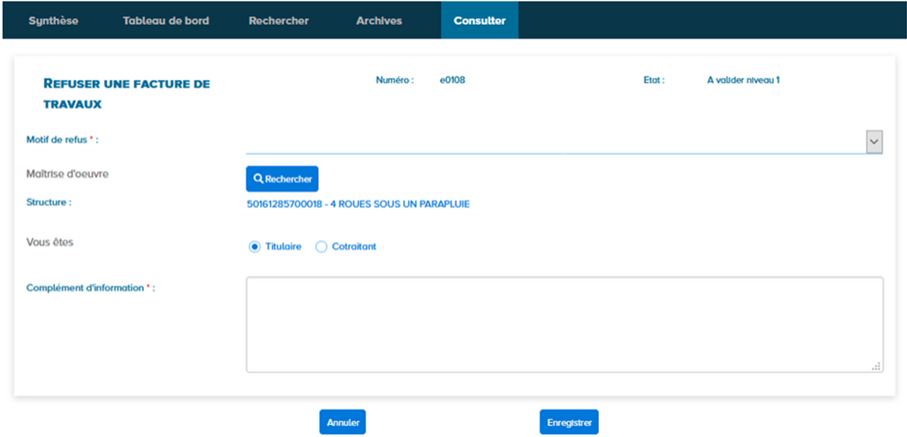Click the Complément d'information label
907x437 pixels.
(x=90, y=288)
